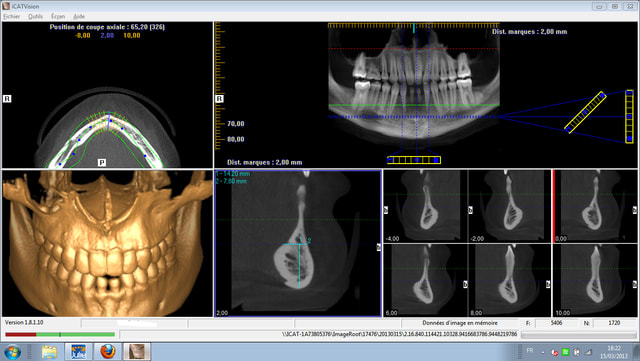
Task: Click the F: value field showing 5406
Action: click(556, 323)
